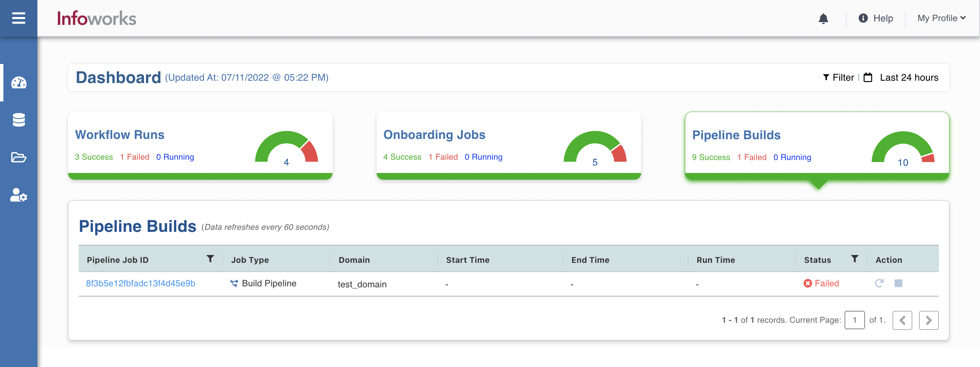Screen dimensions: 980x367
Task: Click '1 Failed' under Workflow Runs
Action: (135, 157)
